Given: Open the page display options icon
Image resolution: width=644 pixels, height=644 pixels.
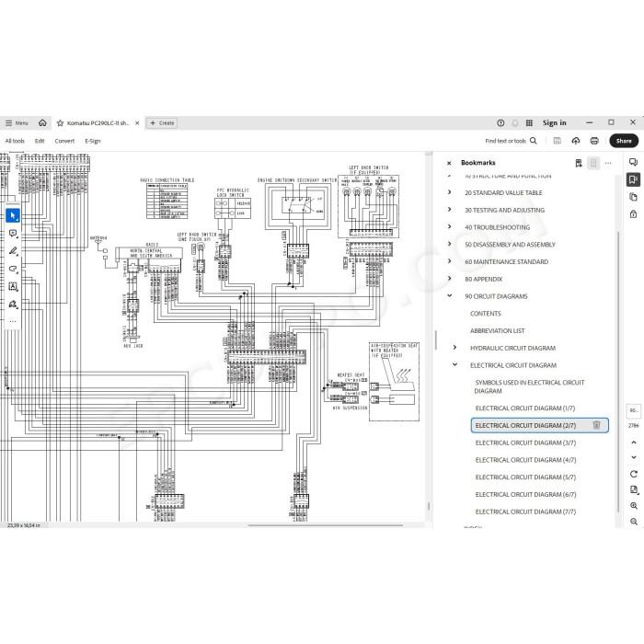Looking at the screenshot, I should click(x=633, y=489).
